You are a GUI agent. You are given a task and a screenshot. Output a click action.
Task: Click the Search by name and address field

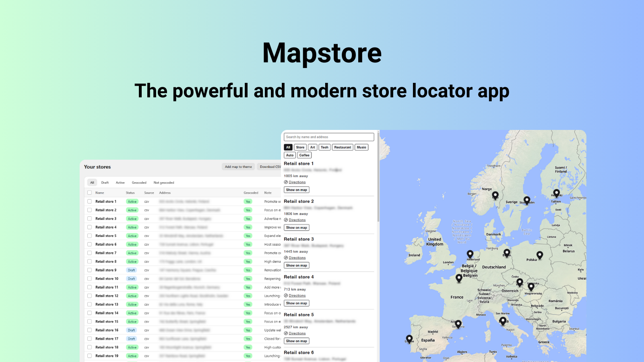[329, 137]
